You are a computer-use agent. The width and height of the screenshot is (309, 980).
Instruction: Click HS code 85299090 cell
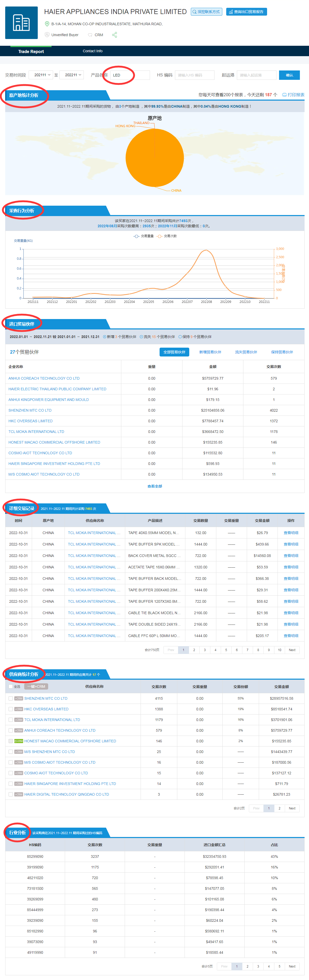point(35,857)
